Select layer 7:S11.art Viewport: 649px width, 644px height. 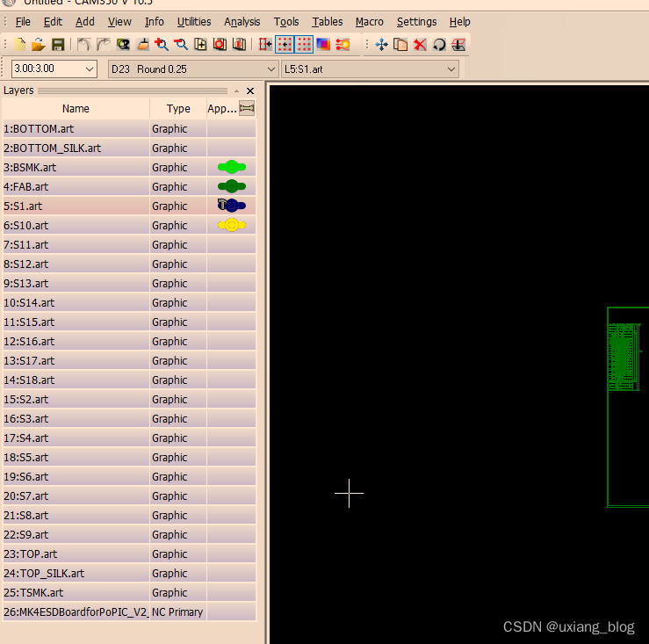pyautogui.click(x=76, y=245)
